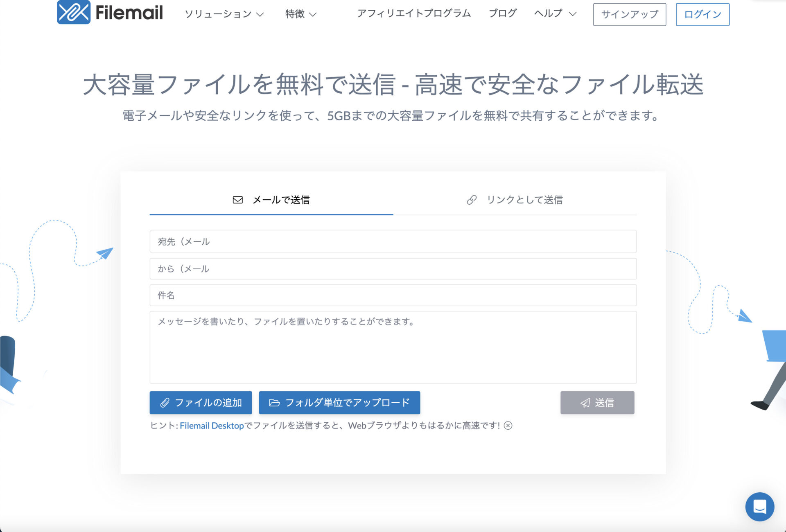Click the envelope icon on メールで送信 tab
The image size is (786, 532).
point(237,200)
